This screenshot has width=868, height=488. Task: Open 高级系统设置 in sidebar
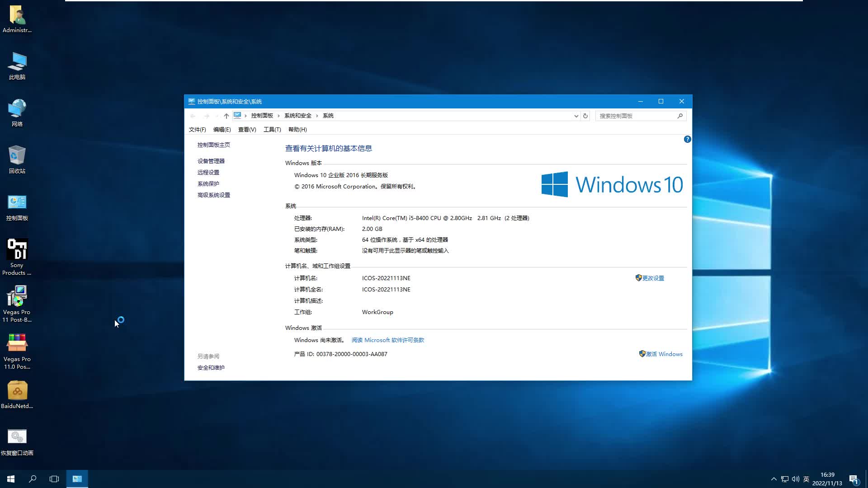point(213,195)
